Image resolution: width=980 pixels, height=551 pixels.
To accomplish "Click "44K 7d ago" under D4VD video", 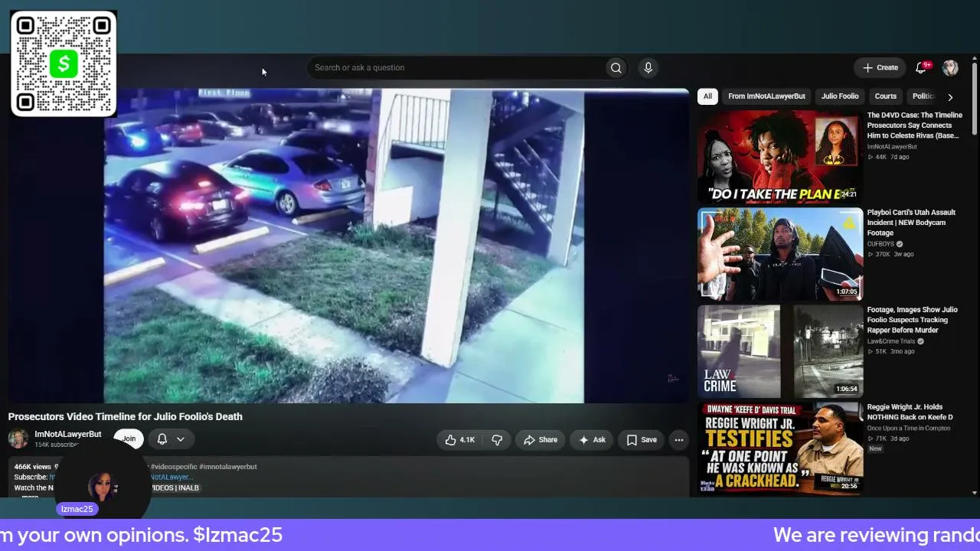I will (x=888, y=158).
